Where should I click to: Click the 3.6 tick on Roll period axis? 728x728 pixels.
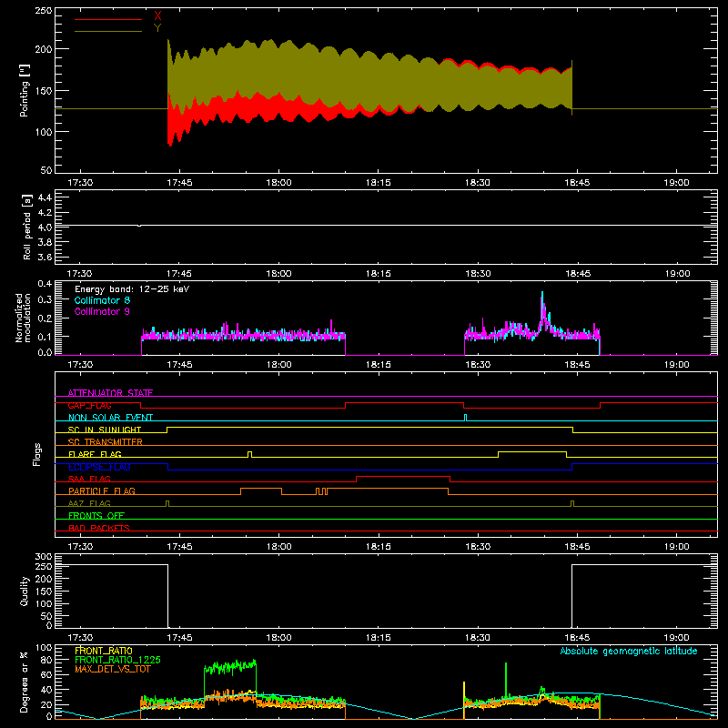[45, 258]
